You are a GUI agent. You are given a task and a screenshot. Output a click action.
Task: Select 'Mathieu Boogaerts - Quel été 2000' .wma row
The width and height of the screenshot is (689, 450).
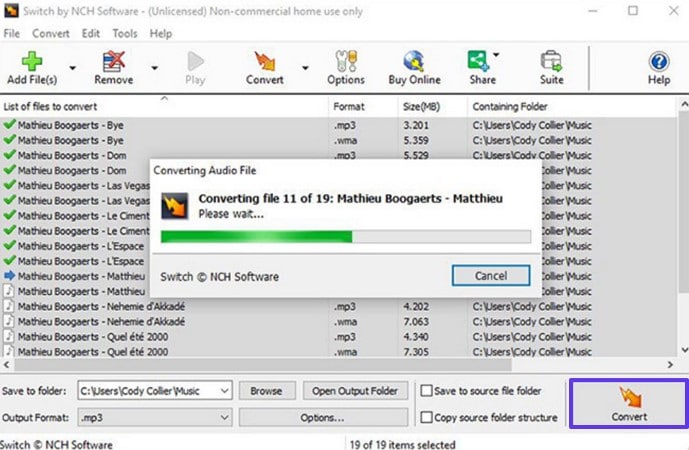pyautogui.click(x=338, y=352)
